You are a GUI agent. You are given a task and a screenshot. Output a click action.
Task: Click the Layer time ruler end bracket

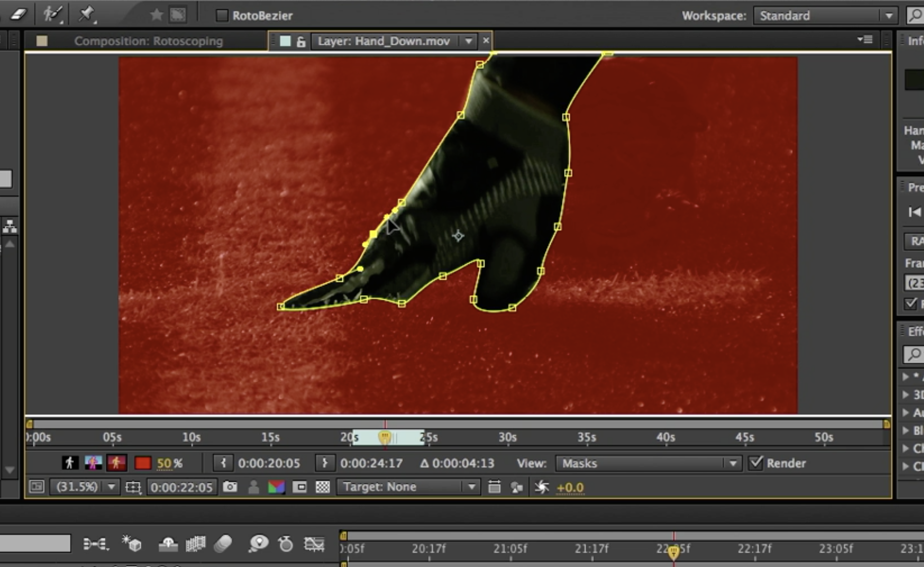tap(887, 424)
